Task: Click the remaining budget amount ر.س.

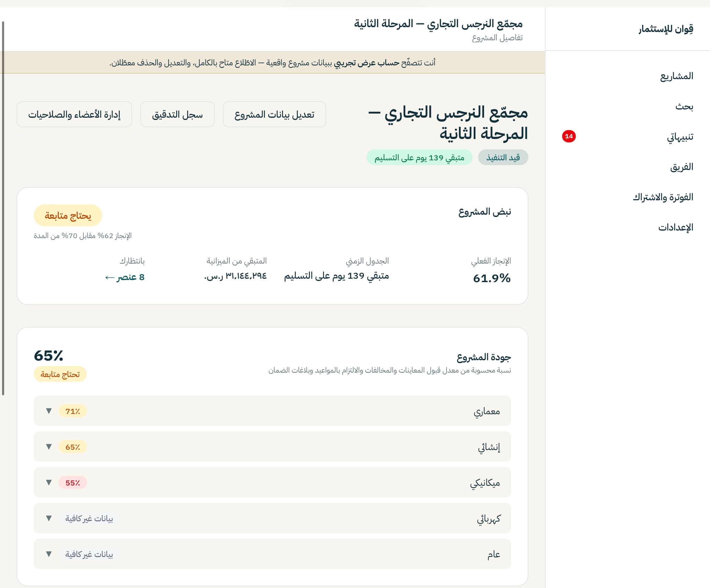Action: pos(236,276)
